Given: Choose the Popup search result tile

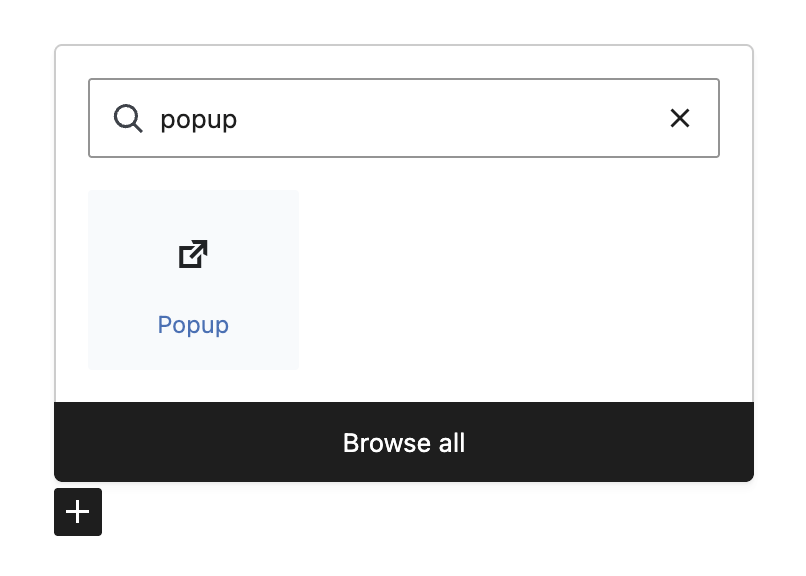Looking at the screenshot, I should click(193, 280).
